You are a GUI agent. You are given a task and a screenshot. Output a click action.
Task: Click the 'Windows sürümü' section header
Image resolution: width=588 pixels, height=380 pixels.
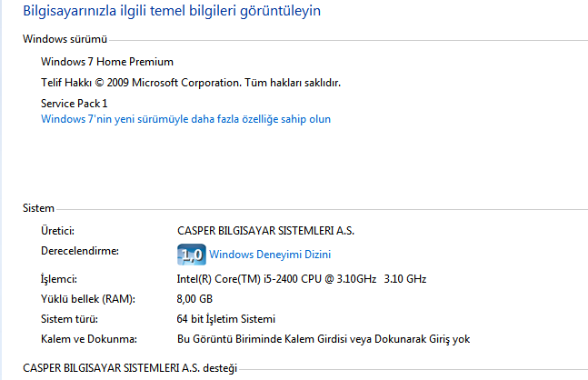point(65,39)
